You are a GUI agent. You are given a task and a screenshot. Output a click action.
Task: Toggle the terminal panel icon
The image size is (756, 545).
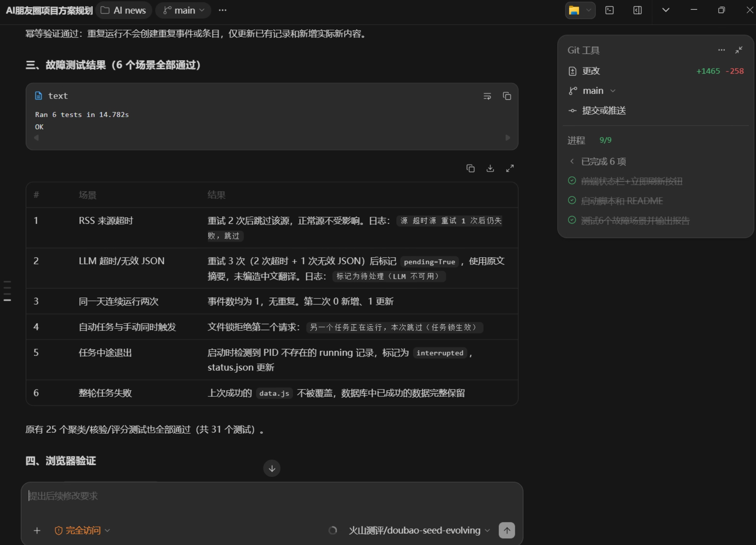coord(610,10)
